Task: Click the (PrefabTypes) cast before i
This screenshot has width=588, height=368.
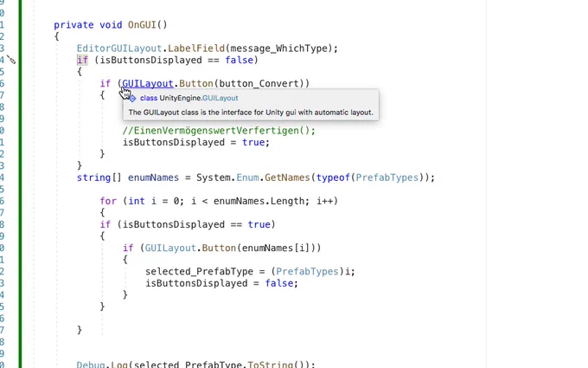Action: (x=307, y=272)
